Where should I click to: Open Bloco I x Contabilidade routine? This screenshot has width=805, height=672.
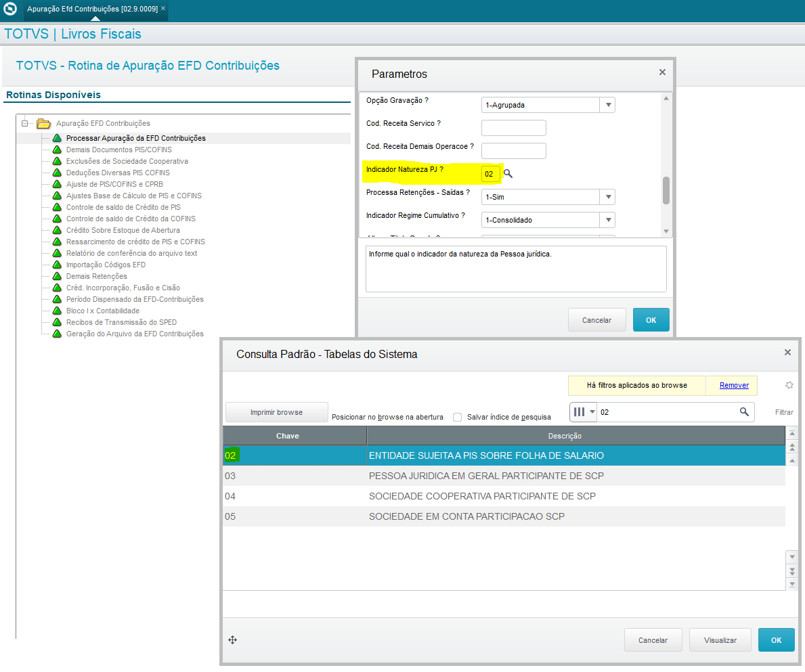(103, 311)
